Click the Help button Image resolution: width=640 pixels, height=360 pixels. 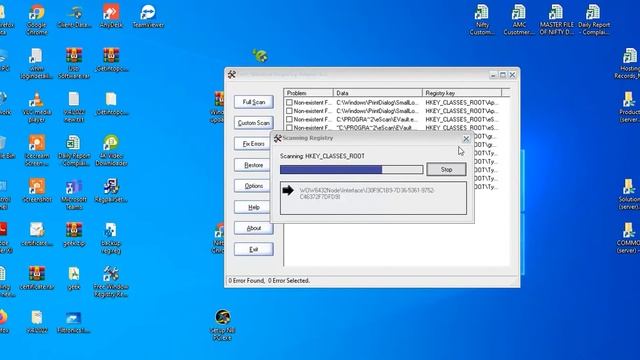click(253, 207)
